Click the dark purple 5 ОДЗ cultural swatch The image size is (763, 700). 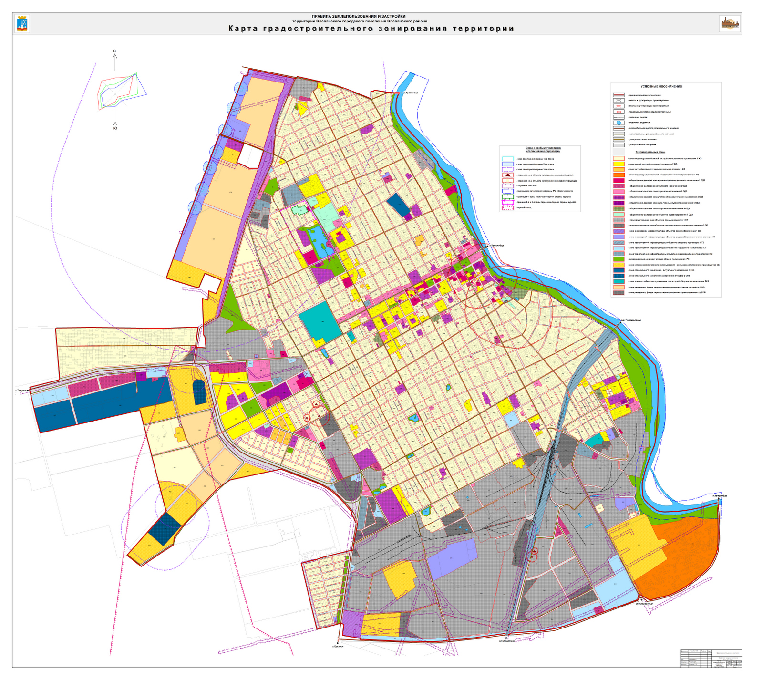point(619,203)
